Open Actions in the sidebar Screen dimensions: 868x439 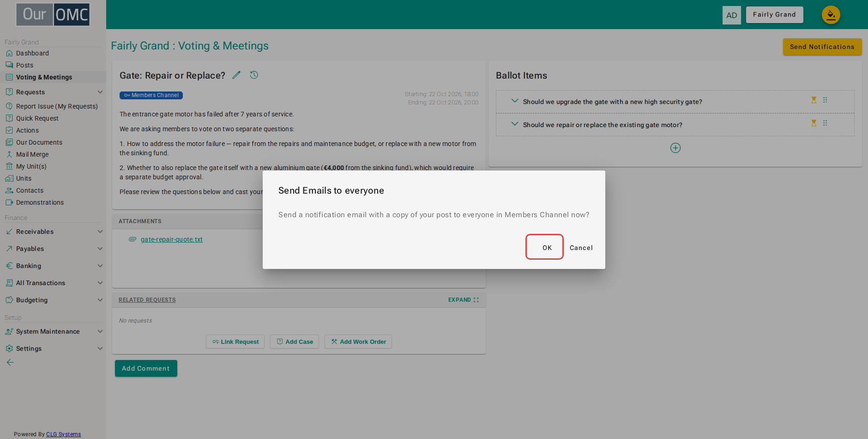coord(27,130)
